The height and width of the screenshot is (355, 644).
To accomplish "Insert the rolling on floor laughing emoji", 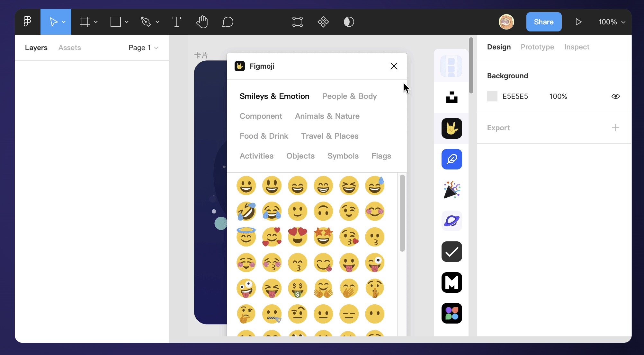I will [x=246, y=211].
